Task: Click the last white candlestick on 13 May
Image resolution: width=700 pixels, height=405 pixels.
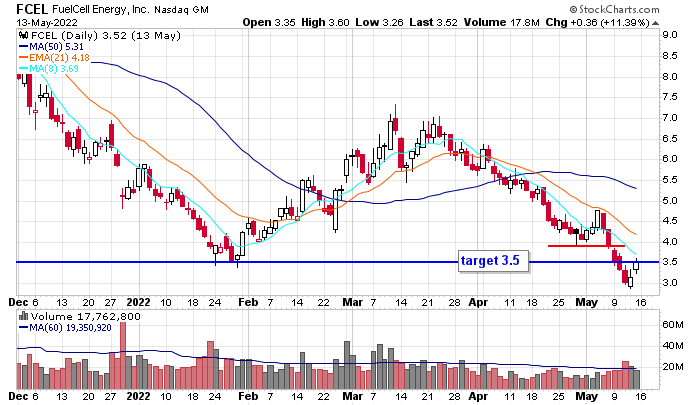Action: (x=636, y=264)
